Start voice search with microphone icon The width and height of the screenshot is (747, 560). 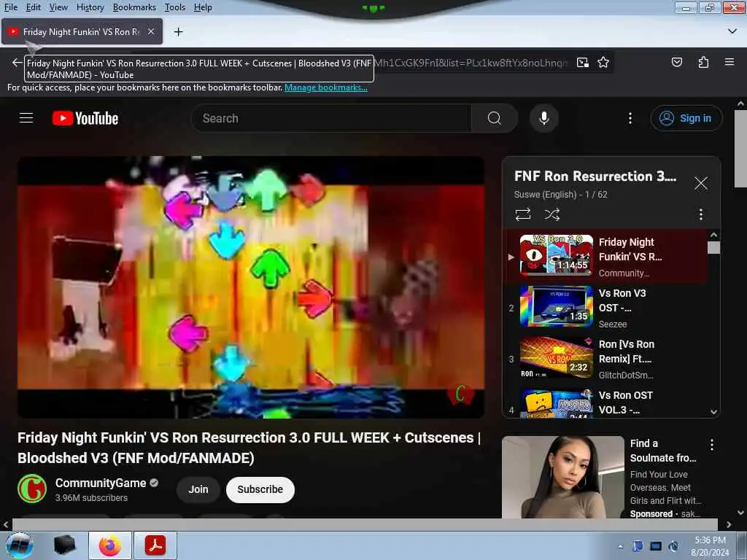tap(543, 118)
